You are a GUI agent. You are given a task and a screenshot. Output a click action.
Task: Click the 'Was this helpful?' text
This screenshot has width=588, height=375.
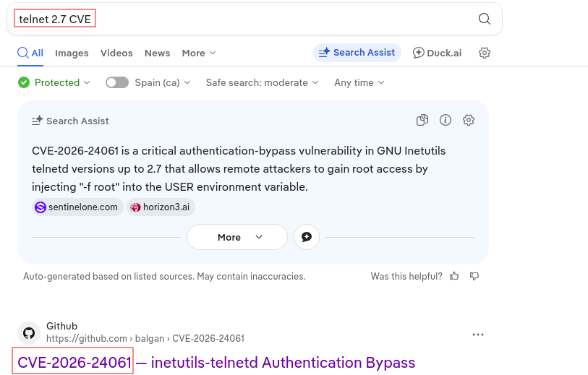point(406,277)
